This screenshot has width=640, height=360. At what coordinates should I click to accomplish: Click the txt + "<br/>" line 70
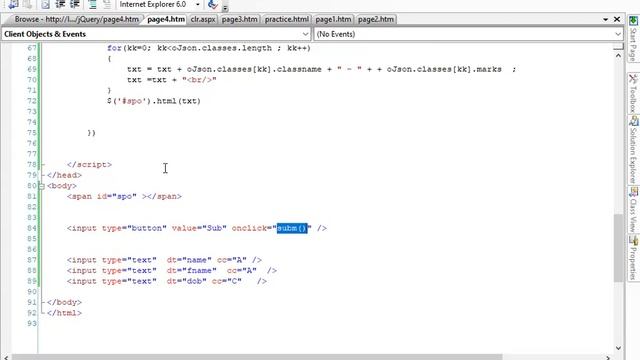pyautogui.click(x=171, y=80)
